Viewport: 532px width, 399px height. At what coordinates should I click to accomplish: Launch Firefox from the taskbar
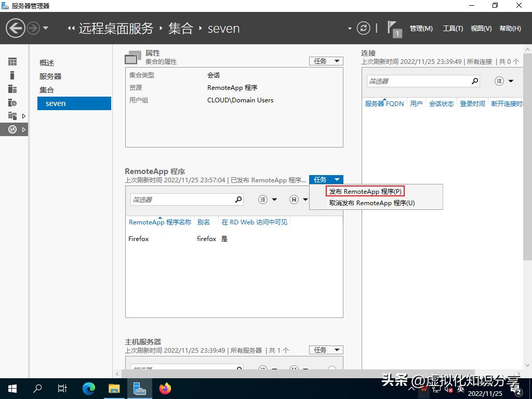point(165,388)
